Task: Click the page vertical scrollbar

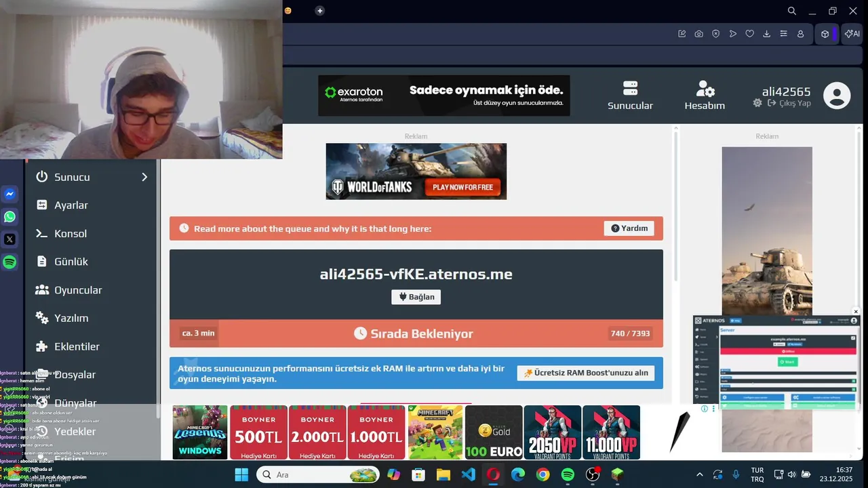Action: click(x=675, y=203)
